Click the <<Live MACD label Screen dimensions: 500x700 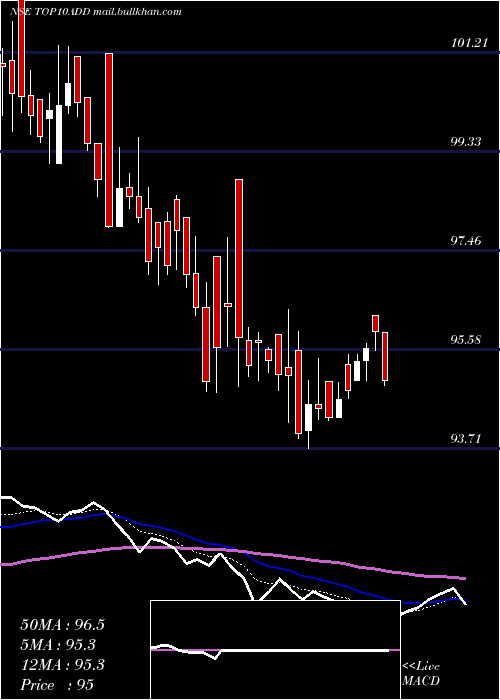coord(421,673)
